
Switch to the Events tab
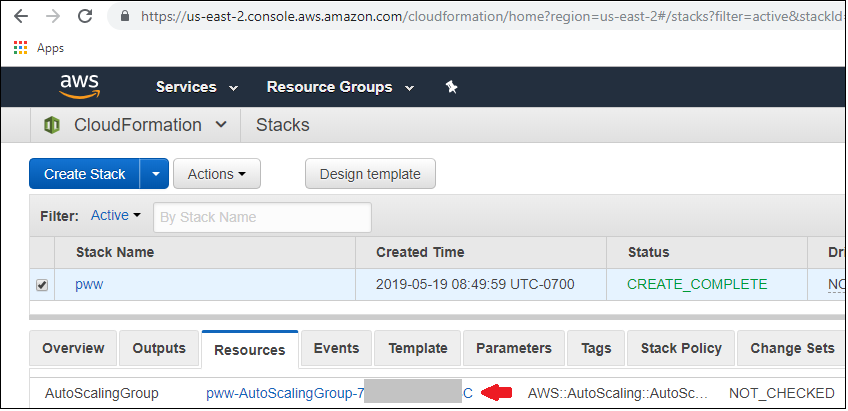(336, 348)
